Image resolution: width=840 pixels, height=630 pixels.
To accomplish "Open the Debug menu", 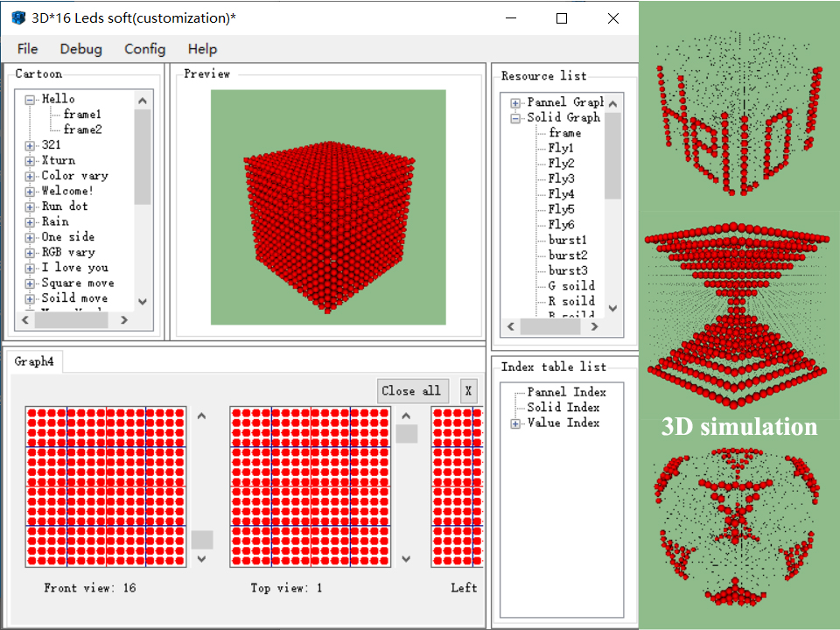I will pyautogui.click(x=80, y=49).
